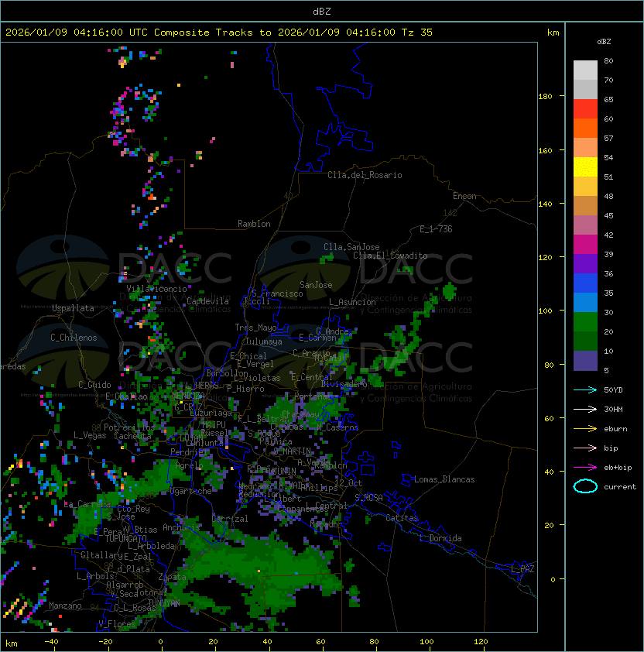Click the MAIPU map label

214,425
